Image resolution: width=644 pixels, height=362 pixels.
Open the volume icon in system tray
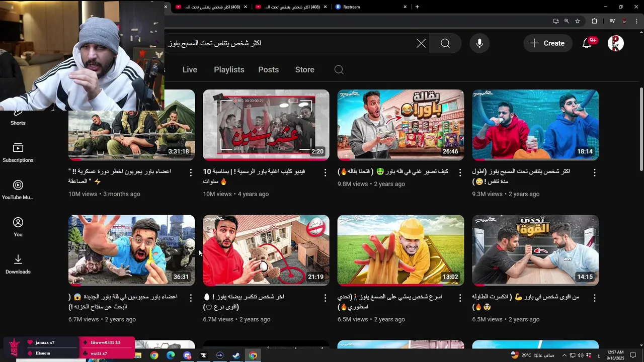[x=580, y=355]
